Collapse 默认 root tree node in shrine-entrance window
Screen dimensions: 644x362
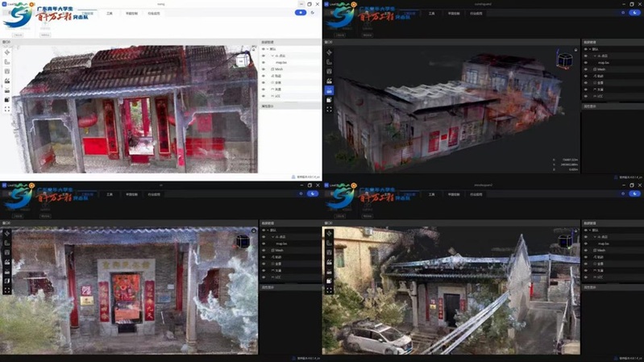tap(268, 230)
